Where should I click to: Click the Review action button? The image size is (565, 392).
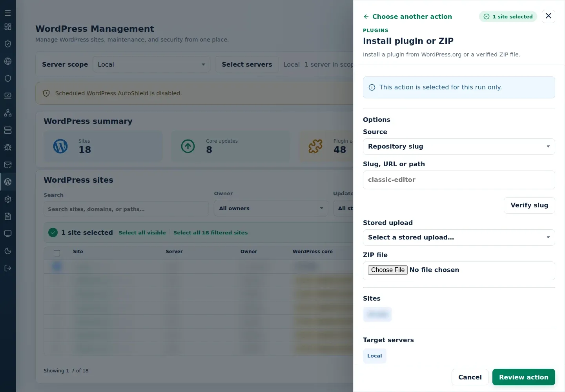tap(524, 377)
